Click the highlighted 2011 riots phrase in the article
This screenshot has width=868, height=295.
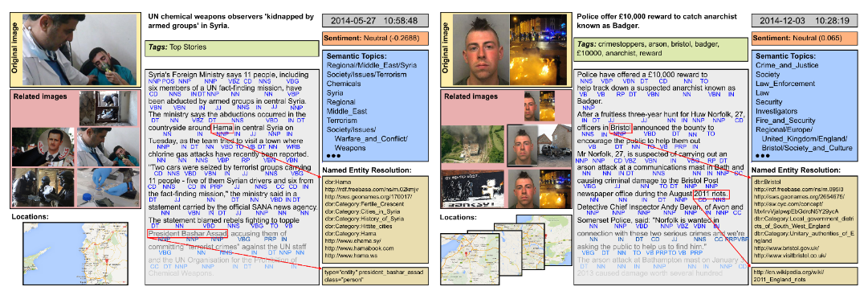pyautogui.click(x=711, y=194)
